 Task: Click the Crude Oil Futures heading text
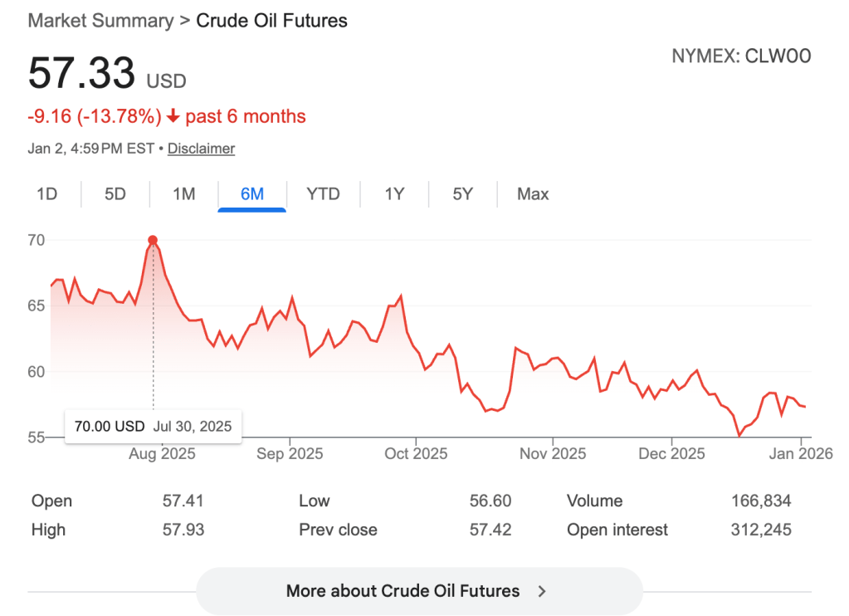271,21
